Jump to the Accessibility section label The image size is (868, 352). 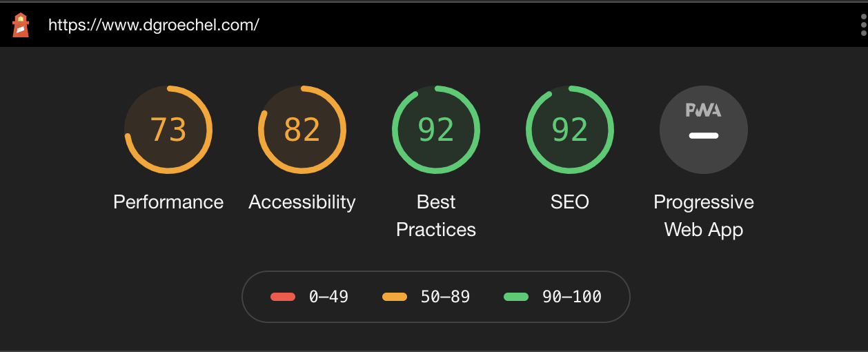click(x=302, y=202)
